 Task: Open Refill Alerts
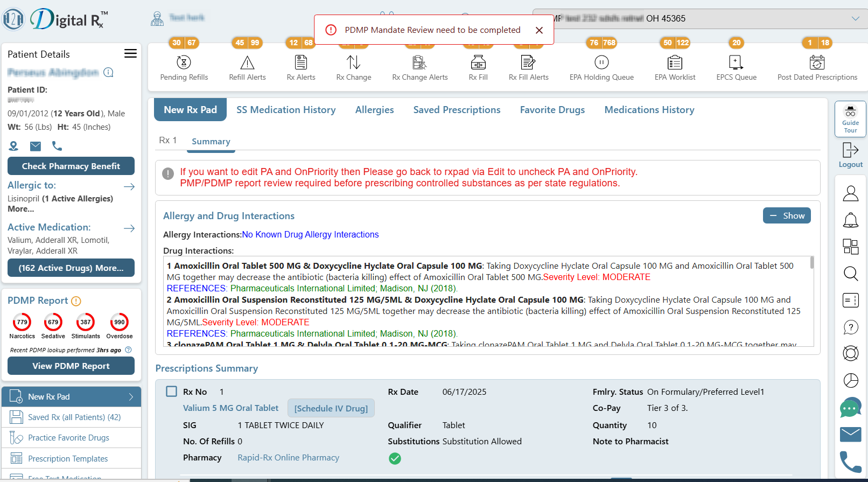[x=247, y=68]
